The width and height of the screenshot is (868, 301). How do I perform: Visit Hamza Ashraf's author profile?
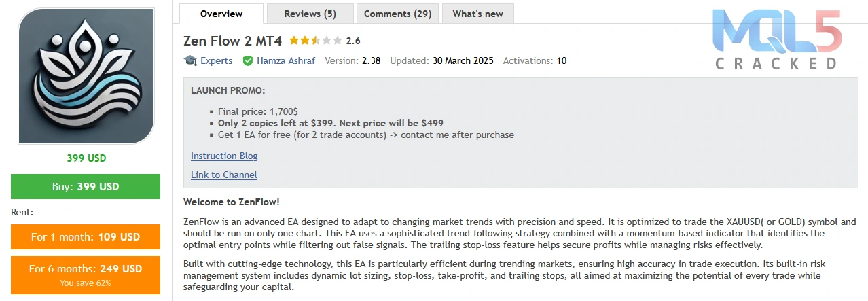click(286, 60)
